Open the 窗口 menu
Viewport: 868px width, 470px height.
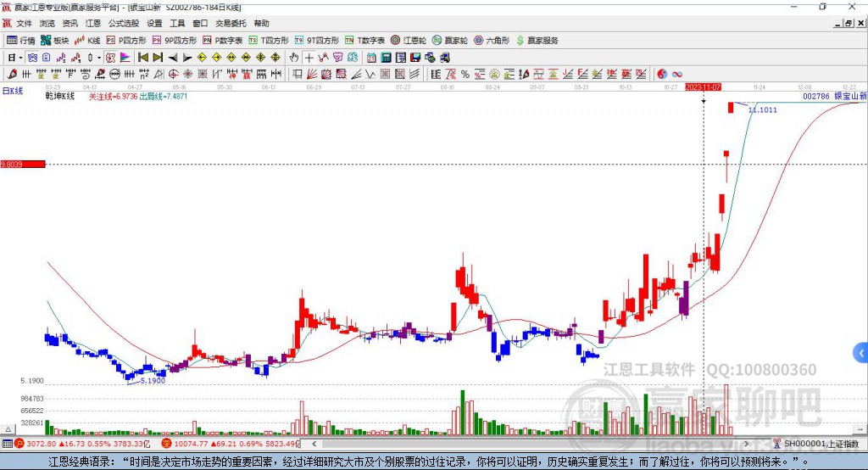coord(200,23)
